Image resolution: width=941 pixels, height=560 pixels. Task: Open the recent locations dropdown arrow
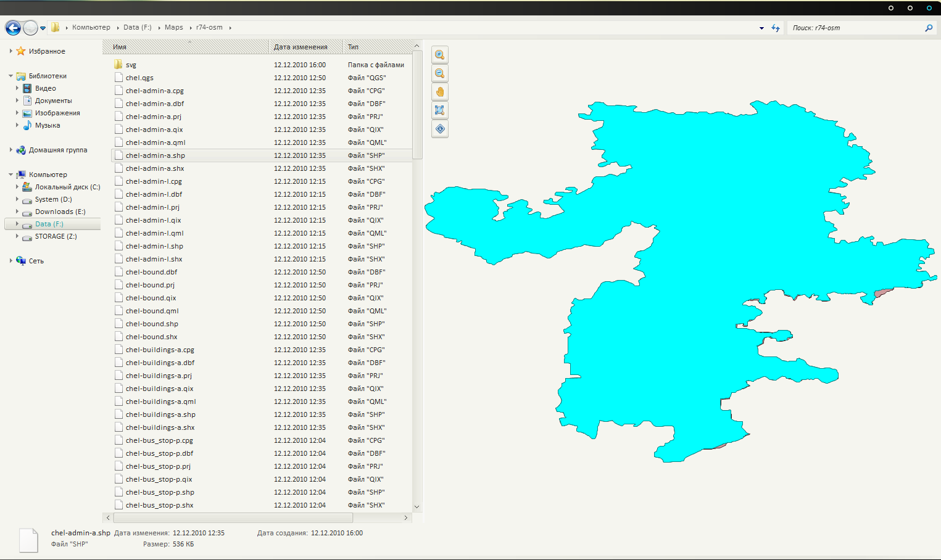43,28
